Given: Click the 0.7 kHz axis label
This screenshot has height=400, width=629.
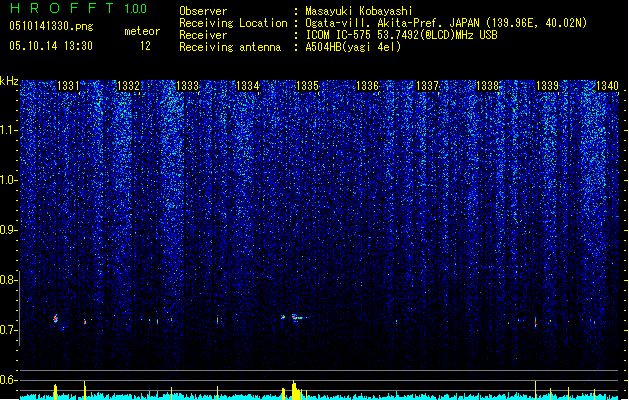Looking at the screenshot, I should click(8, 330).
